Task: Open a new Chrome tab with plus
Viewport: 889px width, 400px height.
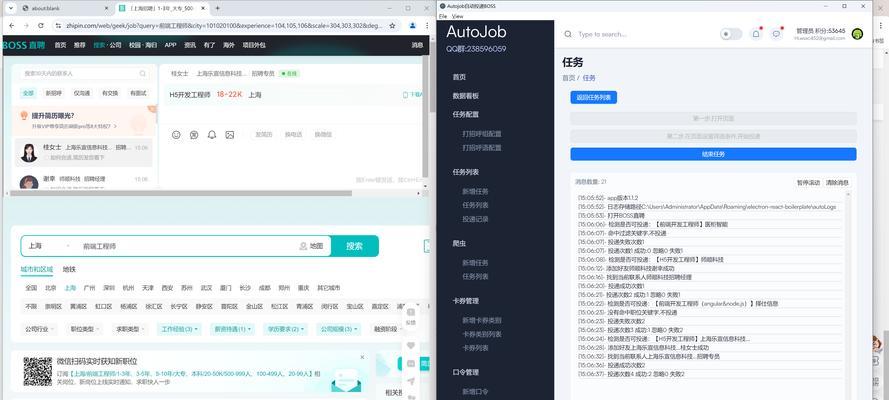Action: tap(217, 8)
